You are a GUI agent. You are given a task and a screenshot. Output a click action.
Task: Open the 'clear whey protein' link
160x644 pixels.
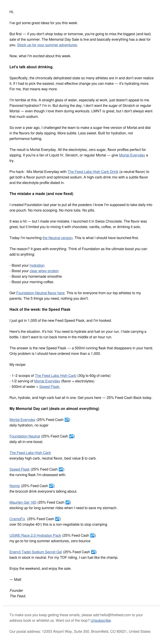click(44, 271)
